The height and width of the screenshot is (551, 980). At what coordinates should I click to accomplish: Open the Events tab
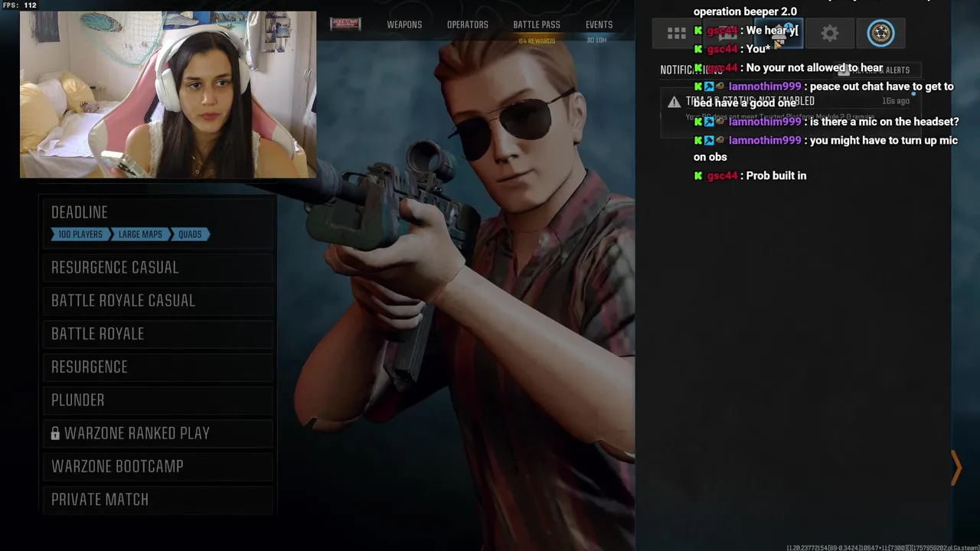pyautogui.click(x=599, y=24)
